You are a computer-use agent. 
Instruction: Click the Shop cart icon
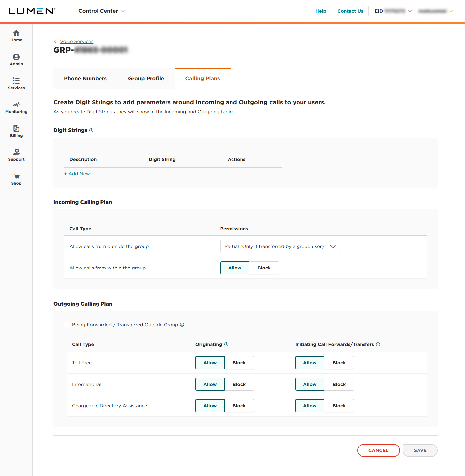point(16,179)
